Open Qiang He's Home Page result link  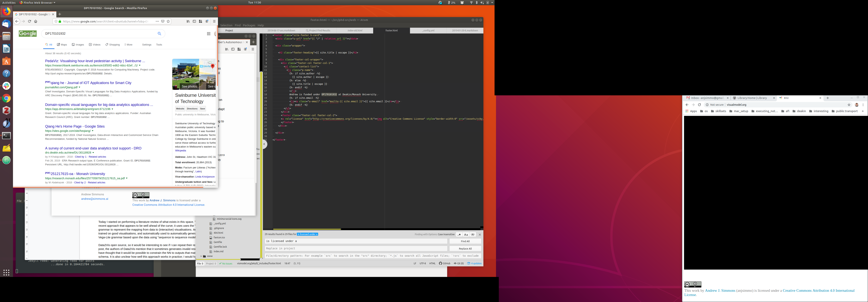[75, 126]
